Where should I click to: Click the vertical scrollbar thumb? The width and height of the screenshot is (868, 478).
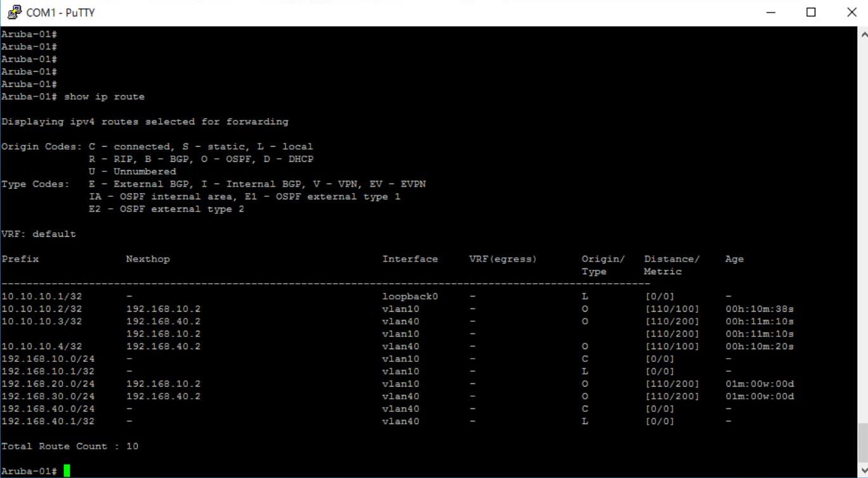click(862, 444)
